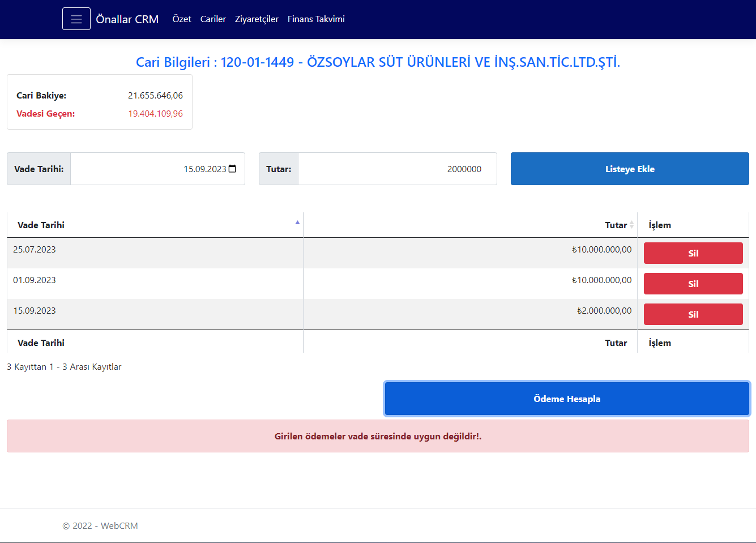Open the date picker calendar icon
Viewport: 756px width, 543px height.
pos(232,169)
